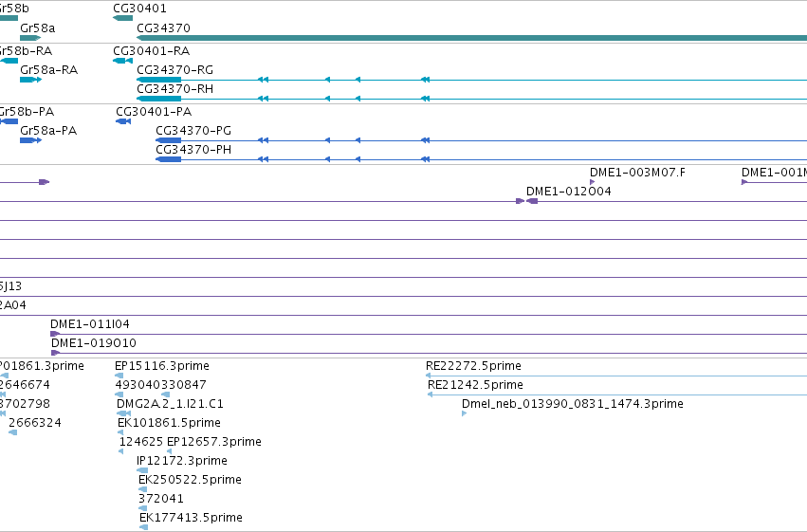Image resolution: width=807 pixels, height=532 pixels.
Task: Click the DME1-019O10 label
Action: [94, 342]
